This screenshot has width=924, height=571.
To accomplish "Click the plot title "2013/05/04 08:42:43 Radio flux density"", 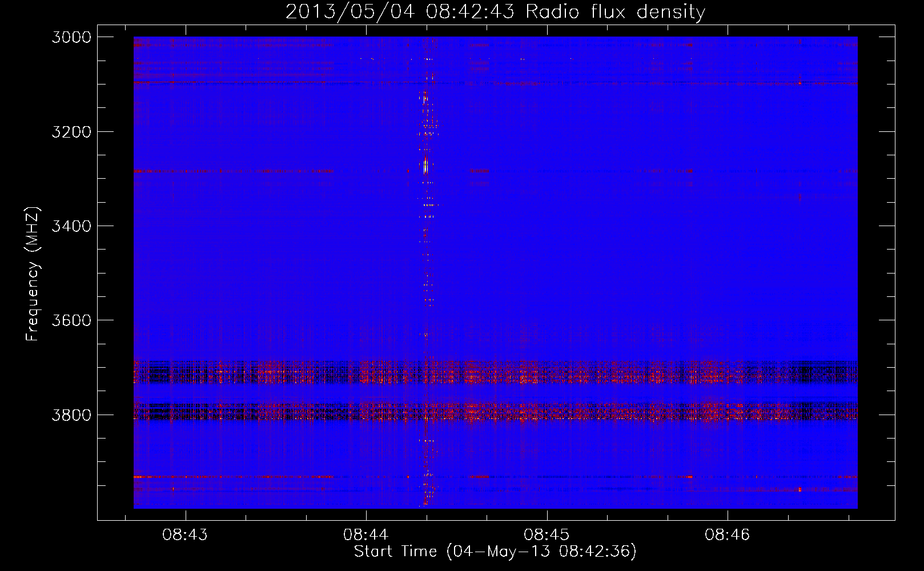I will 495,11.
